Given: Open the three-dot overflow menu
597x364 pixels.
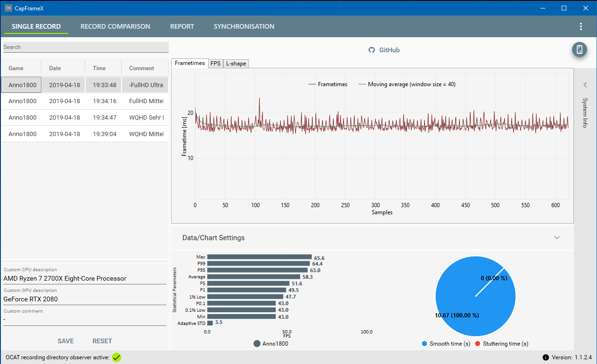Looking at the screenshot, I should pyautogui.click(x=581, y=26).
